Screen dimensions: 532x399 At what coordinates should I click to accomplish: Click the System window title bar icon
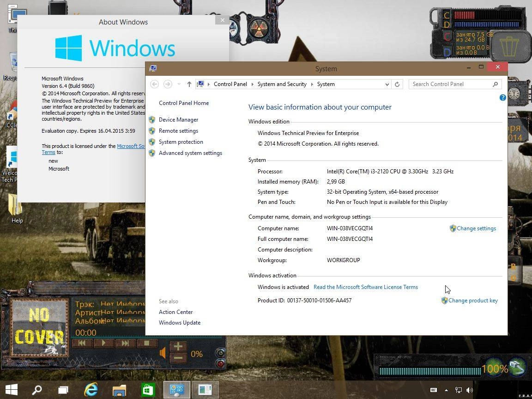point(153,68)
